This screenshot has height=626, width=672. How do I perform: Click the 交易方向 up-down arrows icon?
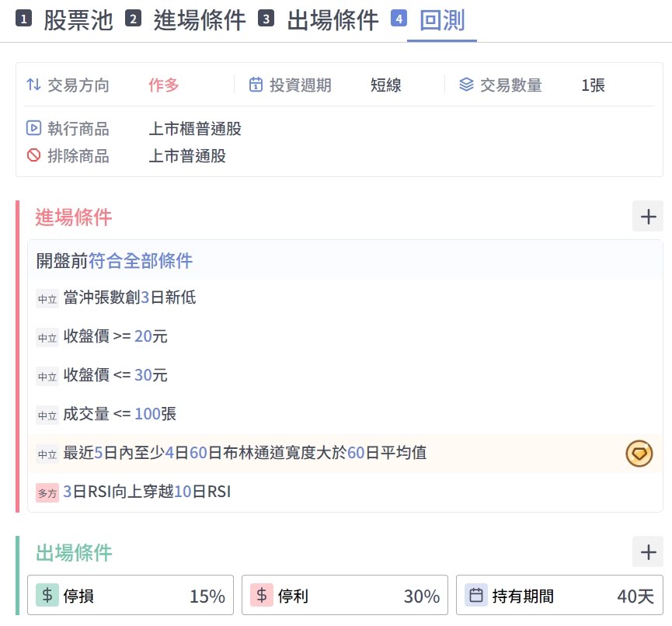coord(33,85)
